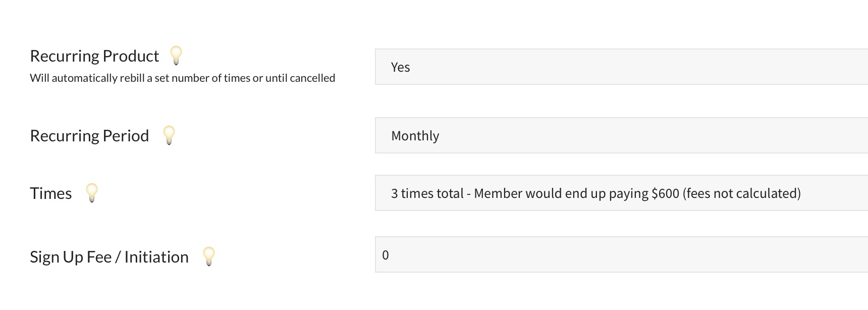Click the Monthly value in Recurring Period
The image size is (868, 310).
tap(415, 135)
